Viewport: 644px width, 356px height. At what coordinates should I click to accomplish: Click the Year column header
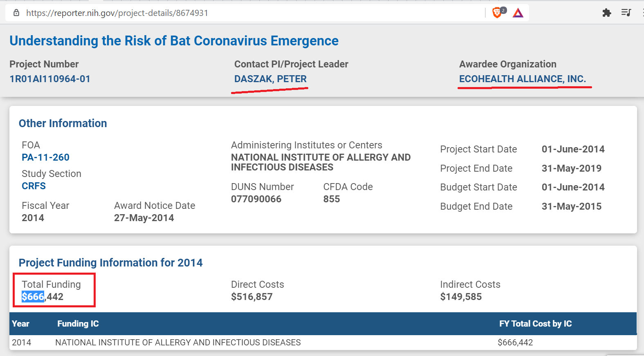pos(20,324)
